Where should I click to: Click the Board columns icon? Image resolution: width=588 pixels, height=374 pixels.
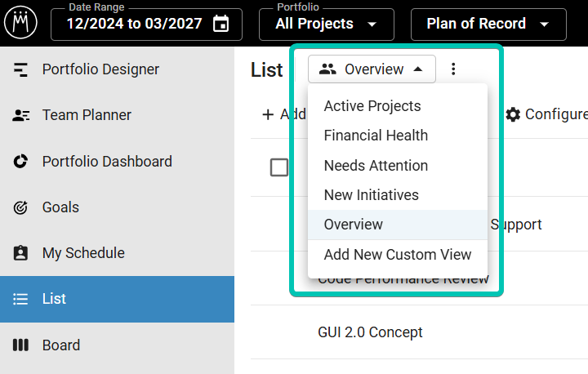[x=21, y=345]
